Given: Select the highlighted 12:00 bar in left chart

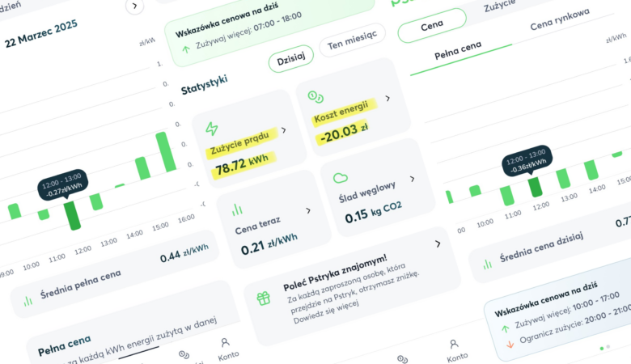Looking at the screenshot, I should click(x=73, y=216).
